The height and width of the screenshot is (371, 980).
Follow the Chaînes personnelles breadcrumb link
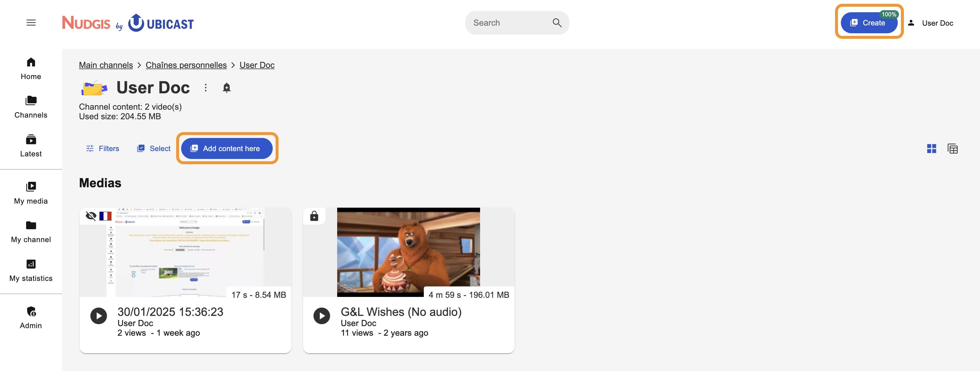[x=186, y=65]
